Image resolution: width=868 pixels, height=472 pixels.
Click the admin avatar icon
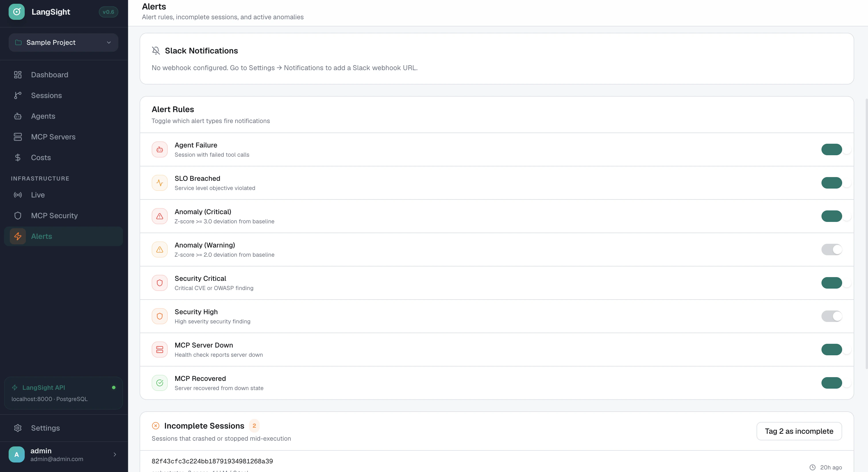click(16, 454)
